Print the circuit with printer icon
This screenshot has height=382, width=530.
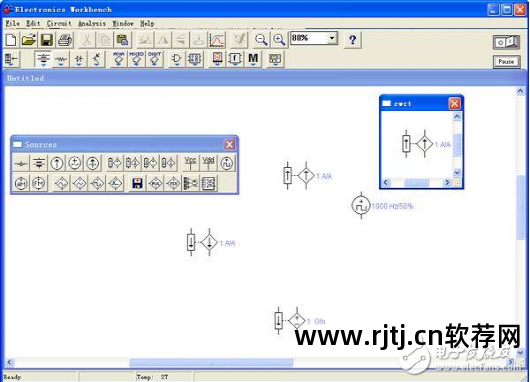[65, 40]
